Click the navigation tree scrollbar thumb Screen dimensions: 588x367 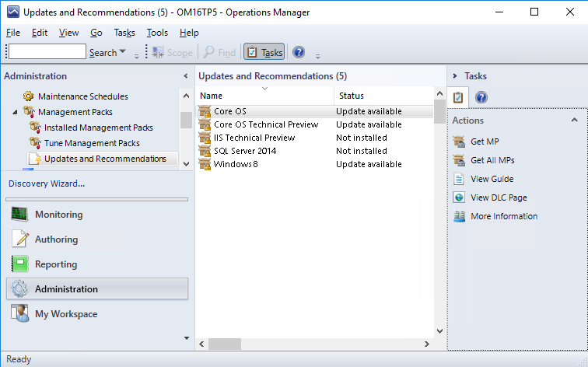(186, 120)
